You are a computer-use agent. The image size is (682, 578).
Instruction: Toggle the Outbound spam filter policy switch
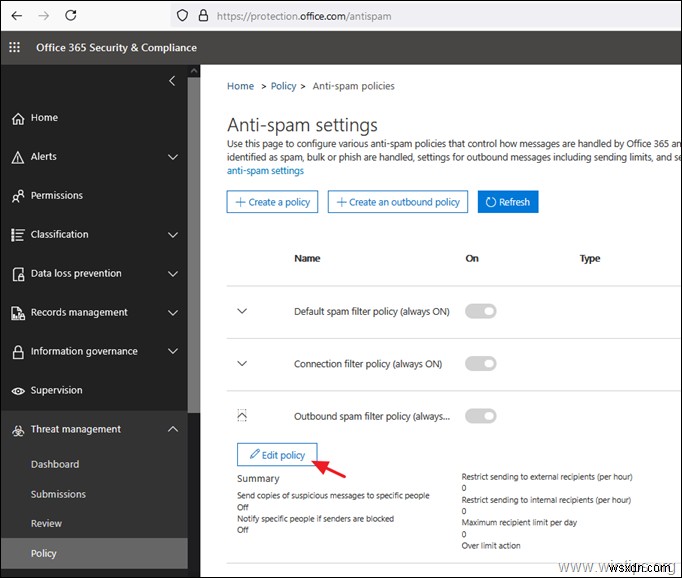pyautogui.click(x=481, y=416)
